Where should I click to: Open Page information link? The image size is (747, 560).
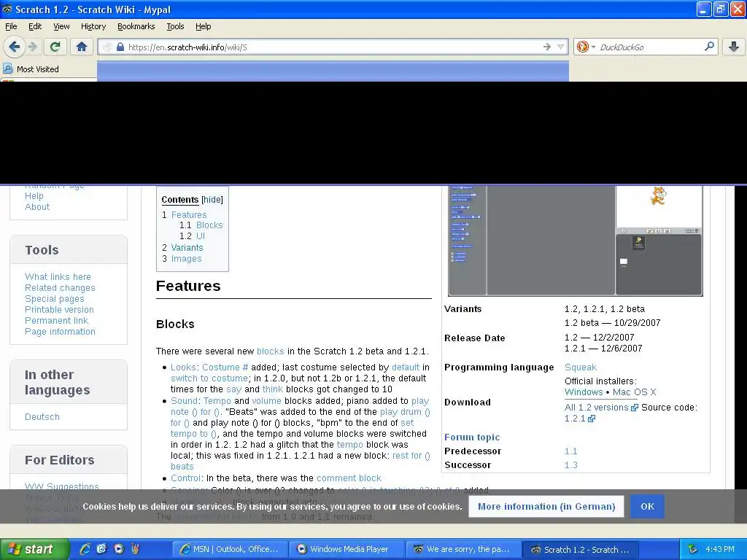click(x=60, y=332)
